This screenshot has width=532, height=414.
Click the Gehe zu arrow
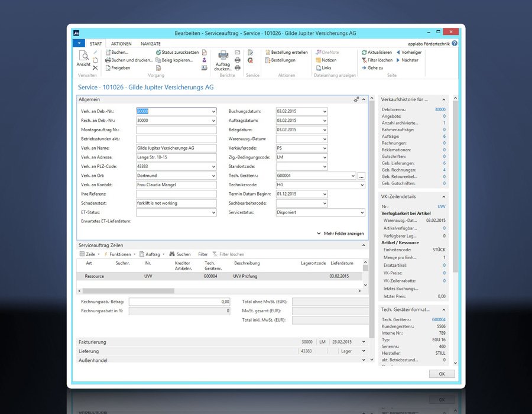pos(364,68)
